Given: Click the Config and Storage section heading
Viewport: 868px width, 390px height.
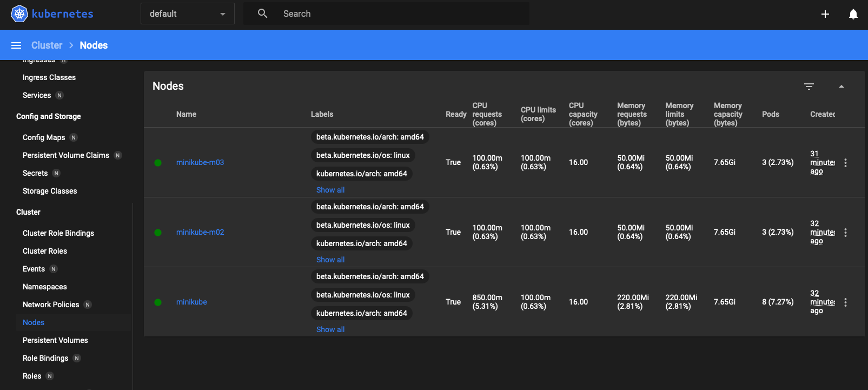Looking at the screenshot, I should point(49,116).
